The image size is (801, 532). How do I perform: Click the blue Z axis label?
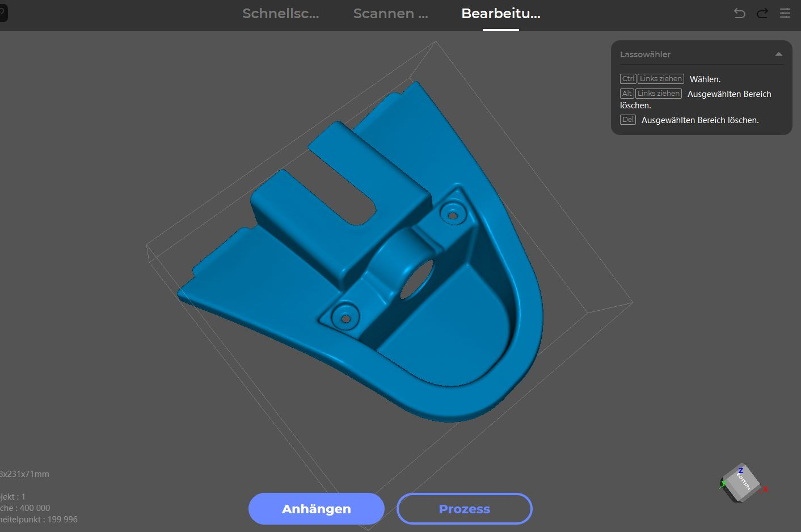coord(740,470)
